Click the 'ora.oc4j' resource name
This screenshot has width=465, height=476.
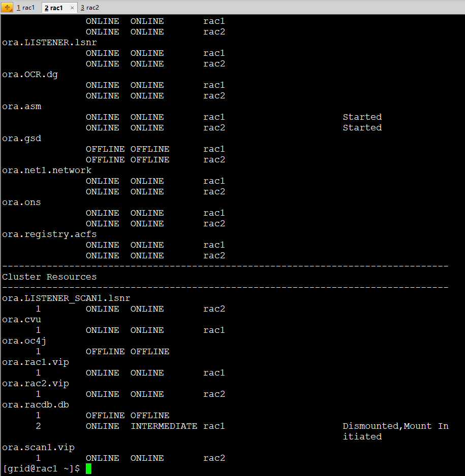pos(24,341)
